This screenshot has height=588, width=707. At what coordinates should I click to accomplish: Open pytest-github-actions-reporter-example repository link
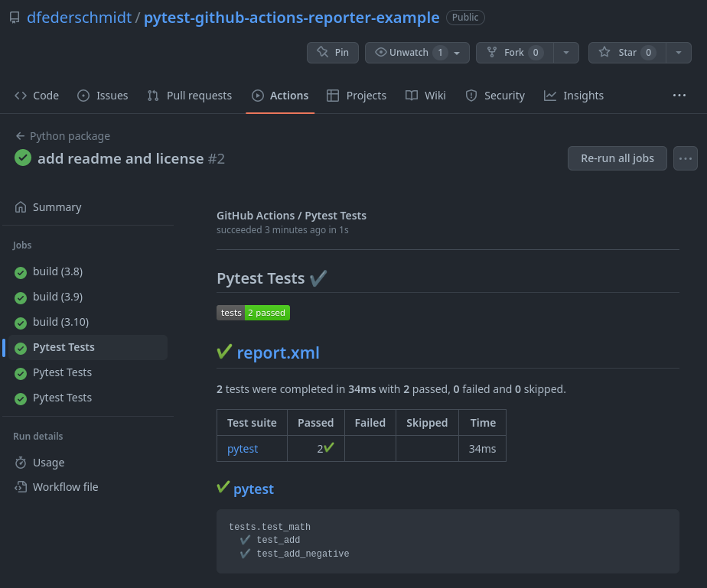point(292,18)
